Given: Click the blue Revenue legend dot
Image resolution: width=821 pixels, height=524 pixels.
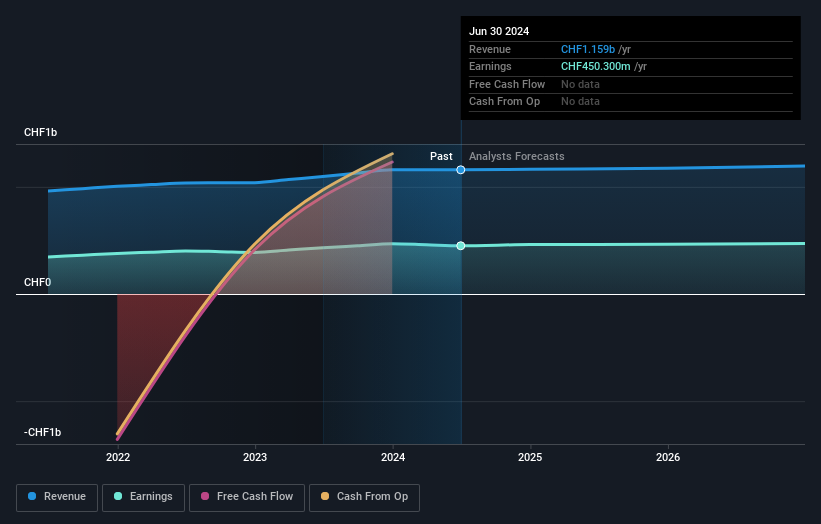Looking at the screenshot, I should (x=32, y=496).
